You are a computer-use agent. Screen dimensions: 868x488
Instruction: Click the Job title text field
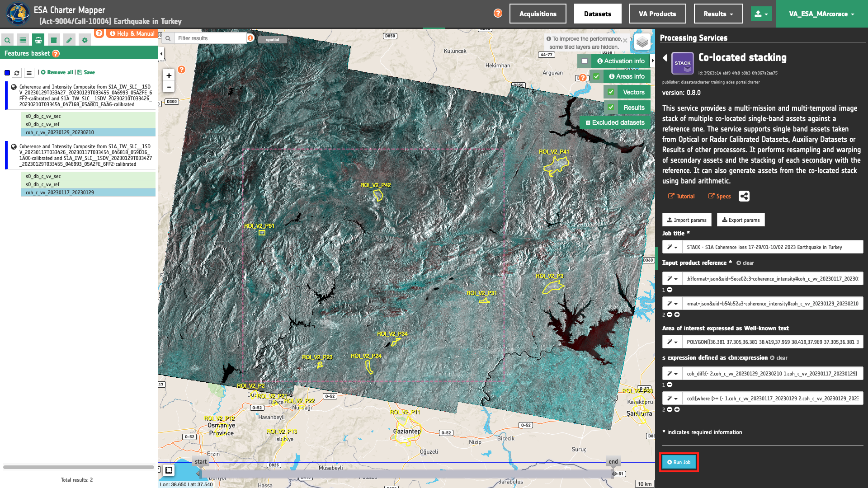tap(772, 247)
